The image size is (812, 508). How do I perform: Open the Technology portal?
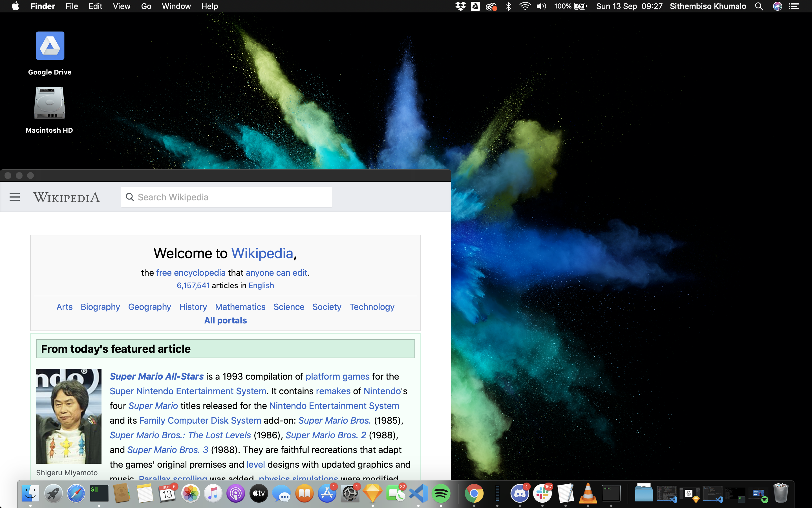(372, 307)
